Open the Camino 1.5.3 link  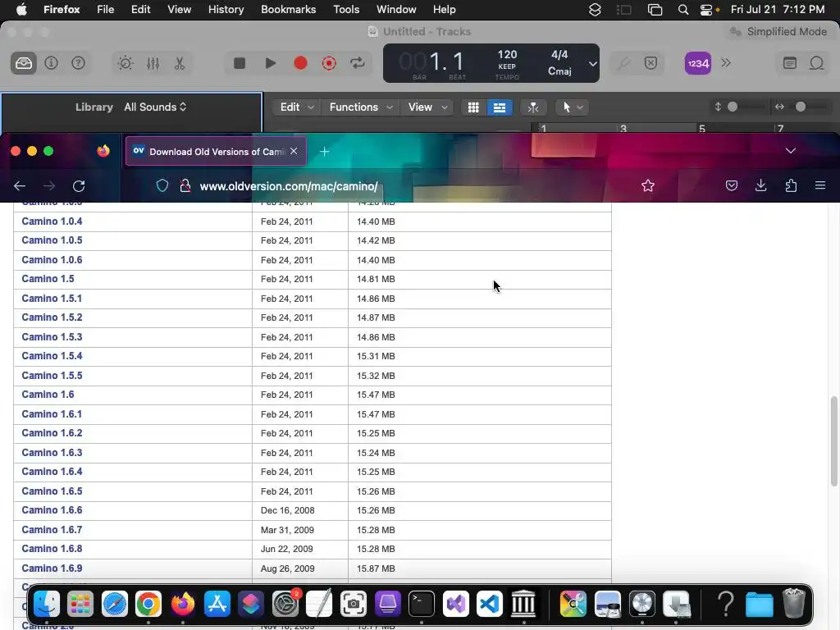(52, 337)
